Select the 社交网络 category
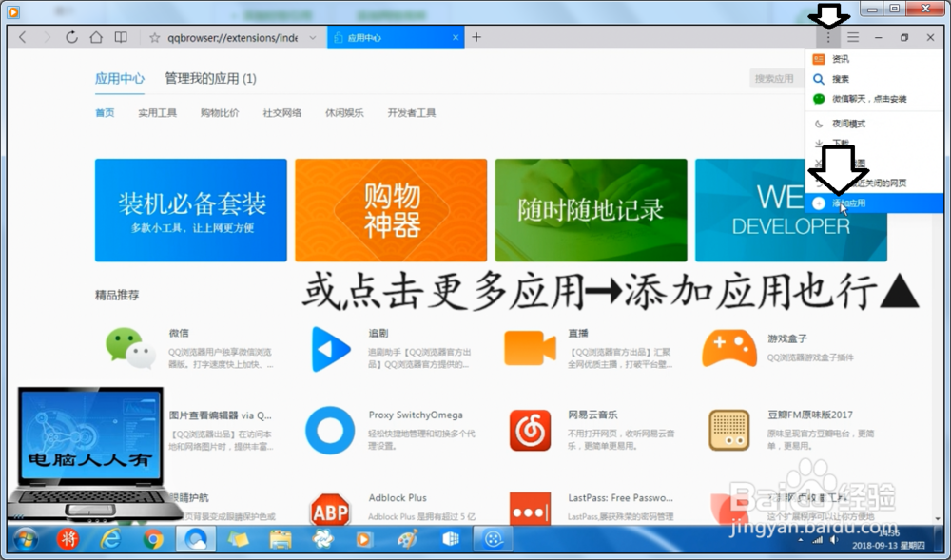Viewport: 951px width, 560px height. click(x=282, y=113)
